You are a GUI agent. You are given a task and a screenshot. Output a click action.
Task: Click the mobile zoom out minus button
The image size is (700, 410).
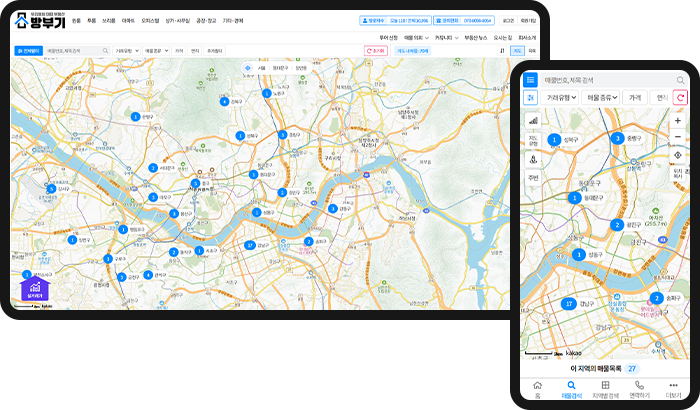pyautogui.click(x=678, y=136)
